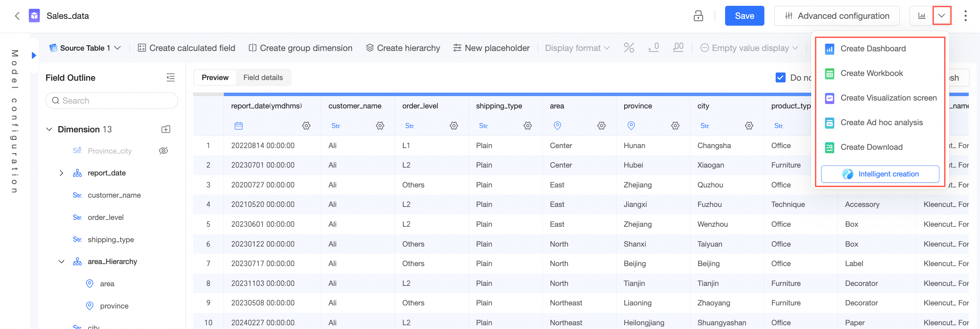Click the Search field in Field Outline
The width and height of the screenshot is (980, 329).
click(112, 101)
